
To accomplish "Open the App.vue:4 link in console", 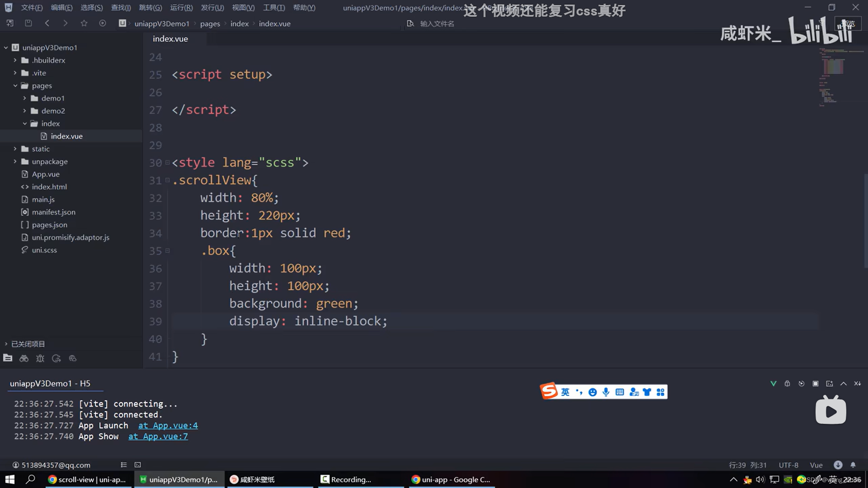I will (x=168, y=426).
